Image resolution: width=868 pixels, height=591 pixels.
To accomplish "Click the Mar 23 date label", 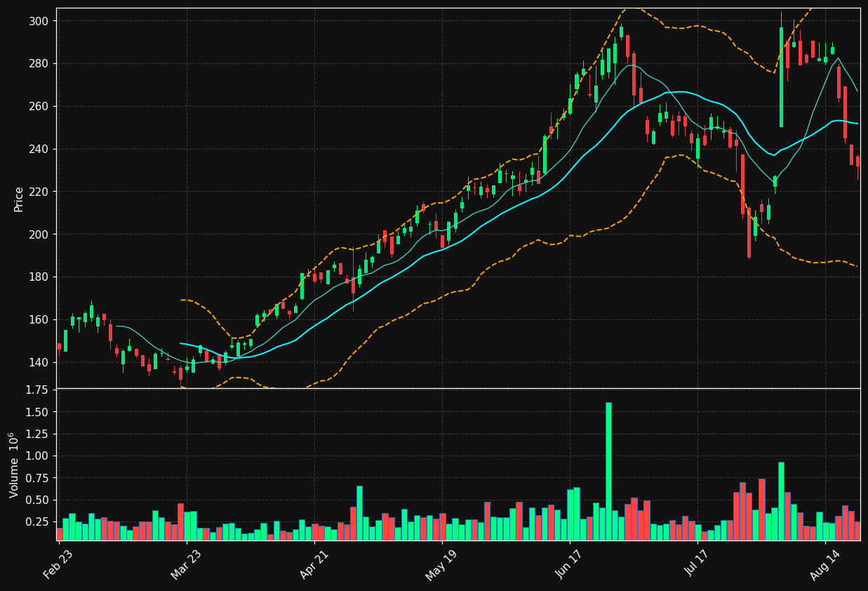I will click(185, 564).
